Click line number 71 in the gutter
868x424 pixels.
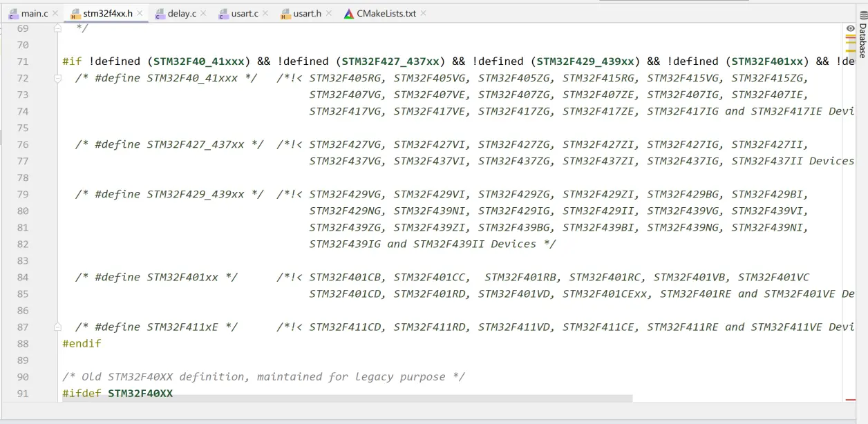[22, 61]
